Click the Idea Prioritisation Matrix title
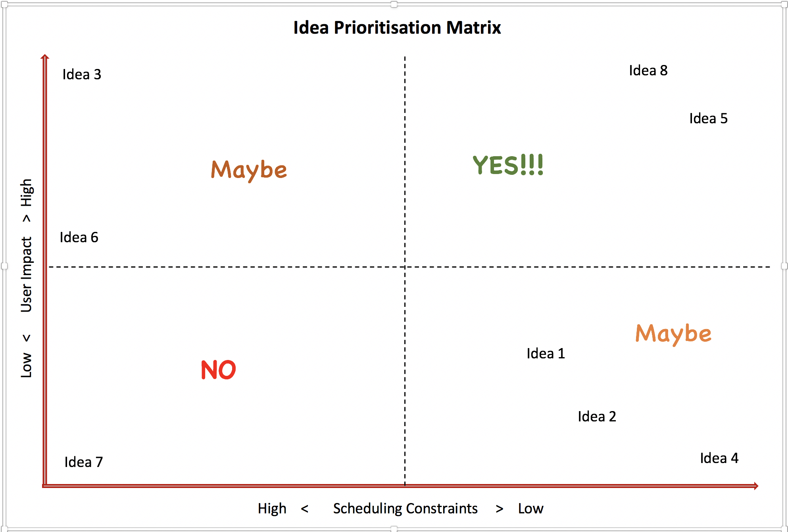Viewport: 788px width, 532px height. (x=397, y=28)
